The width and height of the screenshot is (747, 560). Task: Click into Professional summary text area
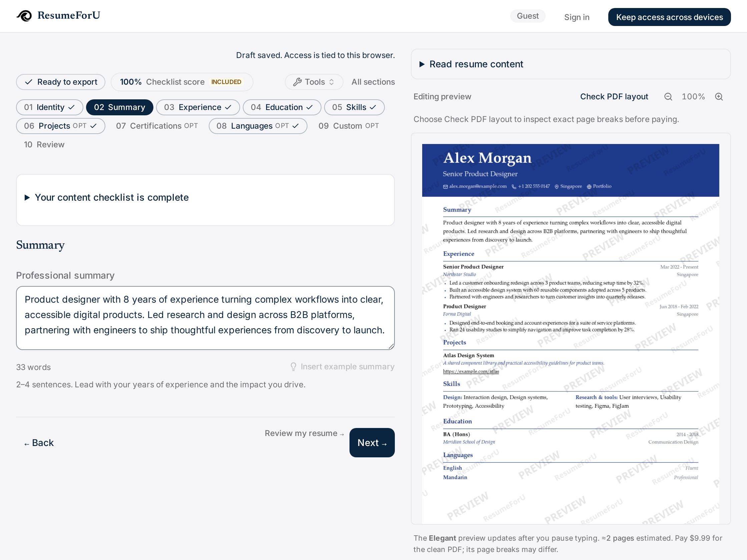click(205, 318)
